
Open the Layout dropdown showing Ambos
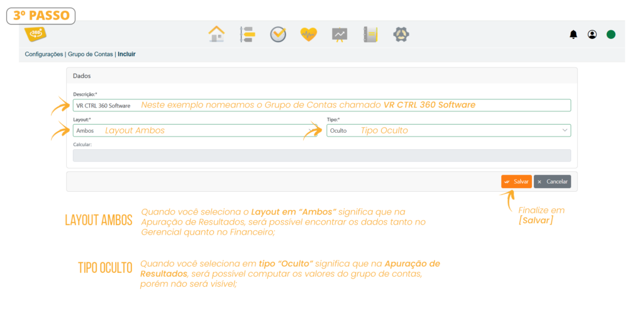click(195, 131)
